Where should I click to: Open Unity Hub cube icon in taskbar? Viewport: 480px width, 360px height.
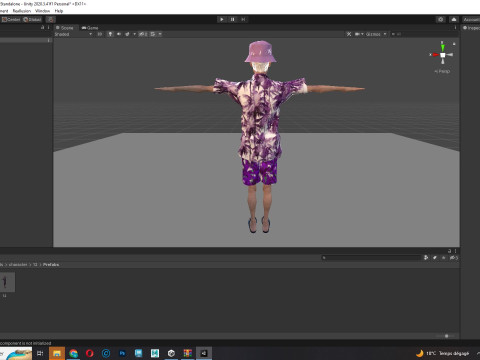click(x=171, y=353)
